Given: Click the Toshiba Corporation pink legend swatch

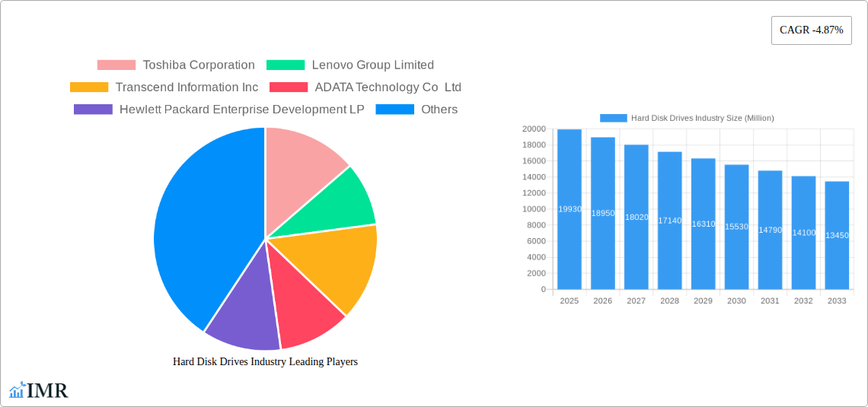Looking at the screenshot, I should (116, 65).
